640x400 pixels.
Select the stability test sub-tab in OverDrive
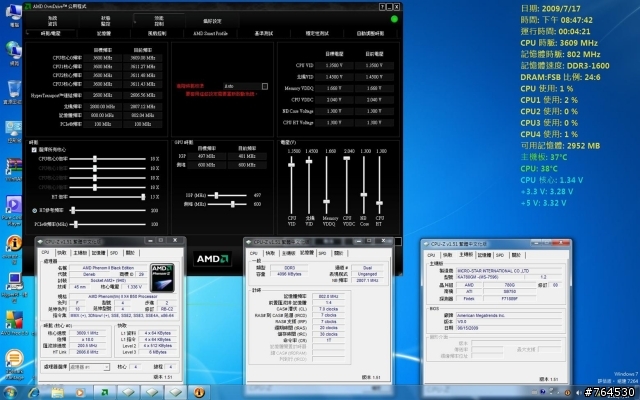317,33
